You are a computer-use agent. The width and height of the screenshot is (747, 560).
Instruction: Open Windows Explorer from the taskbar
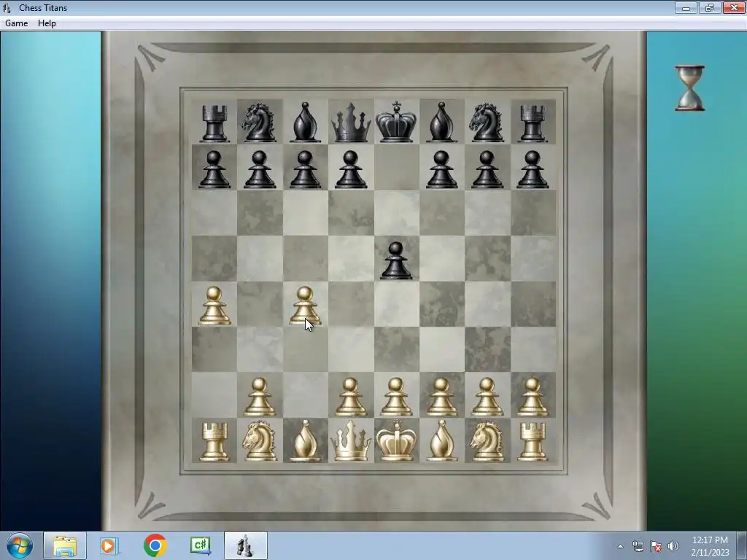tap(65, 545)
